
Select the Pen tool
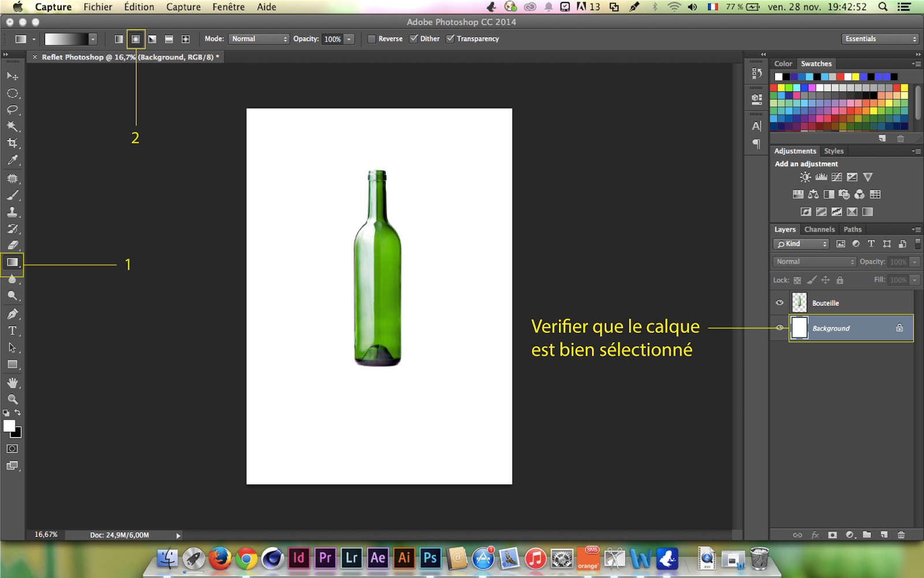(x=12, y=314)
